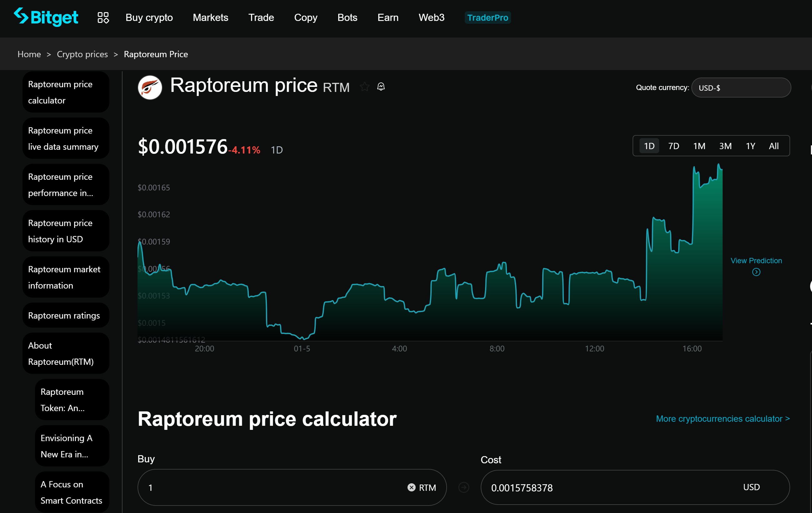Open the apps grid icon menu
Screen dimensions: 812x513
coord(103,18)
